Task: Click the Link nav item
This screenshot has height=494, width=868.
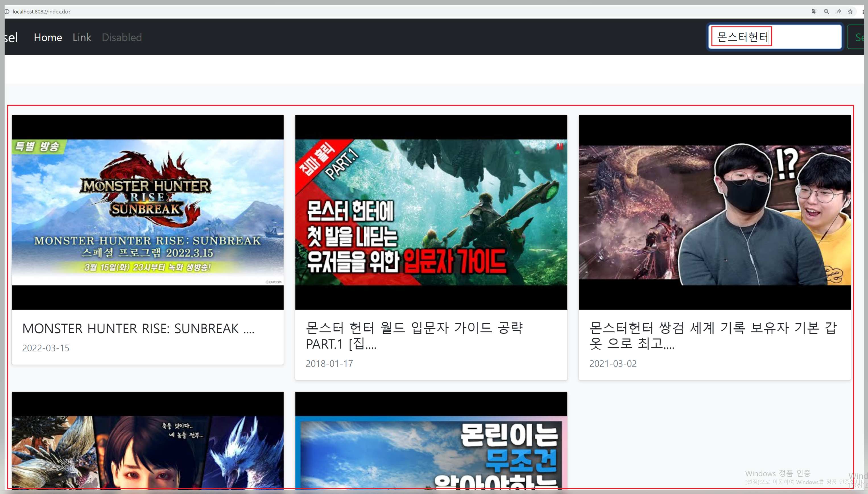Action: (x=82, y=37)
